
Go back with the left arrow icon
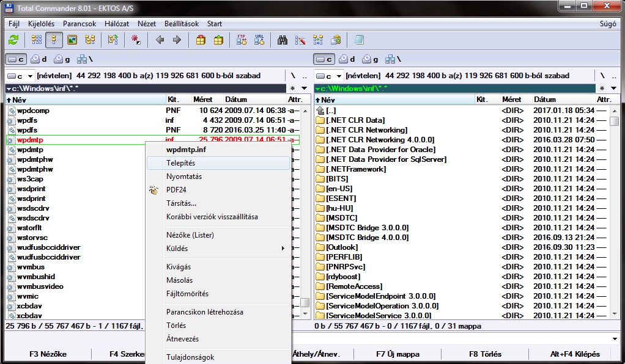(160, 40)
